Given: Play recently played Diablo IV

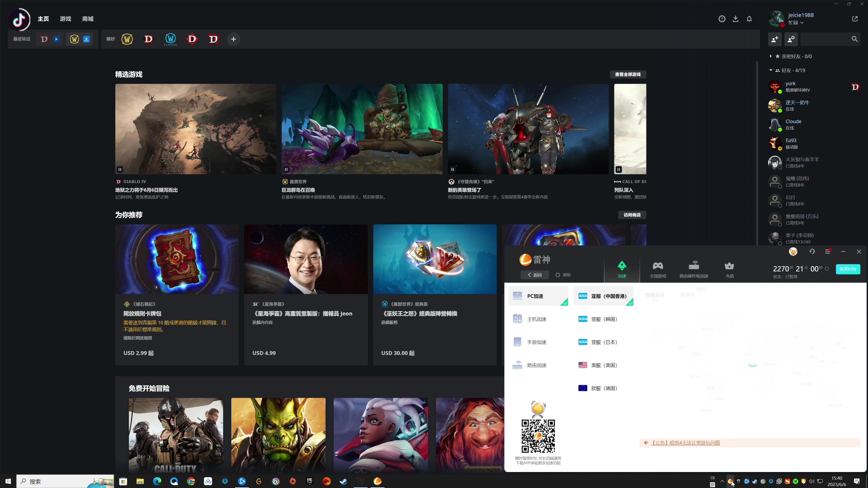Looking at the screenshot, I should pyautogui.click(x=57, y=39).
